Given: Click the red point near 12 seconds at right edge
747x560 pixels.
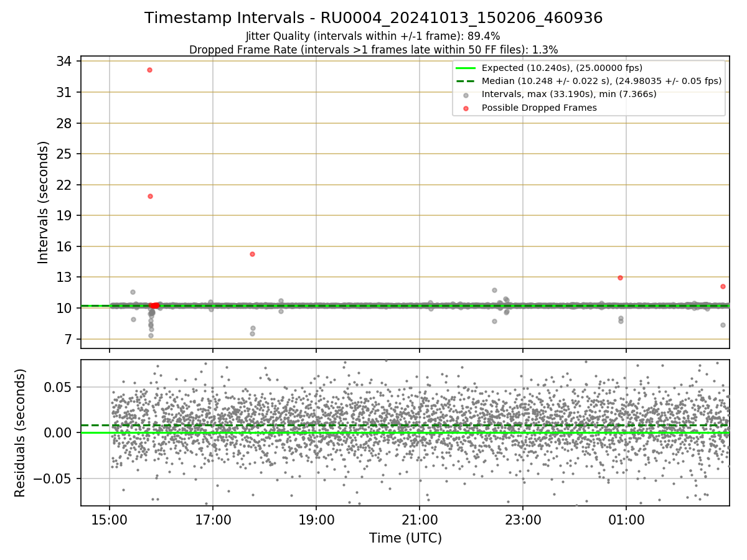Looking at the screenshot, I should (723, 286).
